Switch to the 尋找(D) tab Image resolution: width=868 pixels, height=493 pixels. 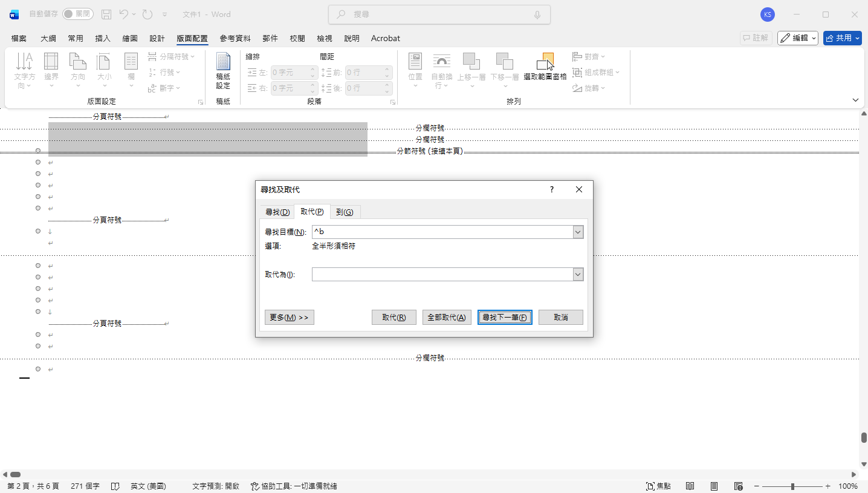point(276,211)
